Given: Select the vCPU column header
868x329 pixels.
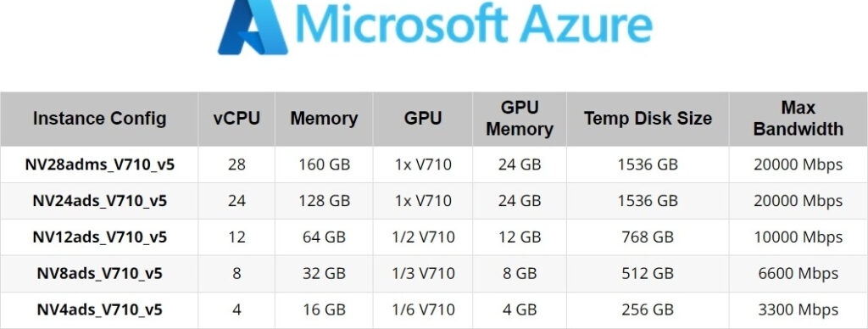Looking at the screenshot, I should pyautogui.click(x=236, y=119).
